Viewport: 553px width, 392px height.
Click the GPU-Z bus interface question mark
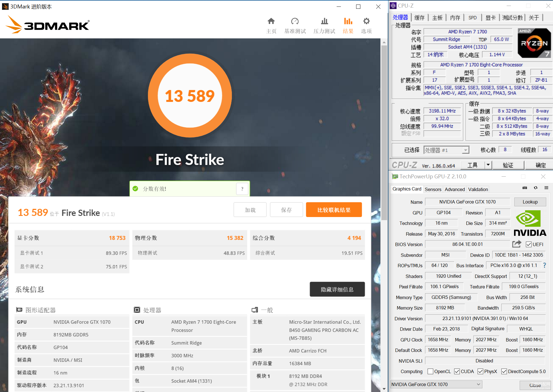(545, 265)
